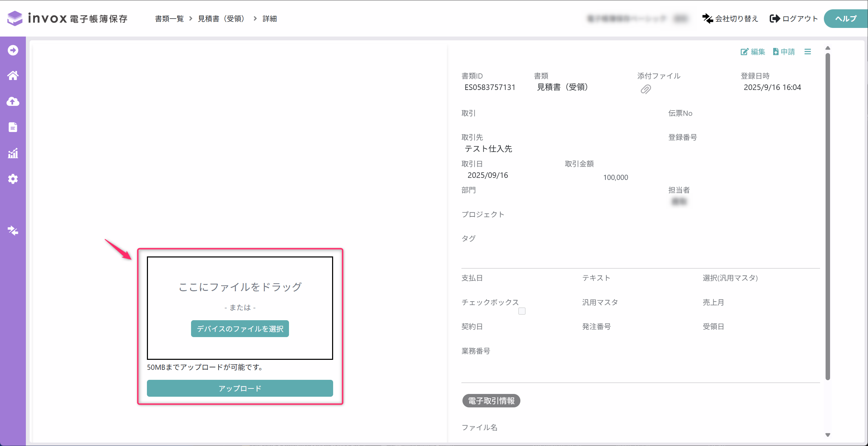The height and width of the screenshot is (446, 868).
Task: Open the settings gear icon in the sidebar
Action: pos(13,179)
